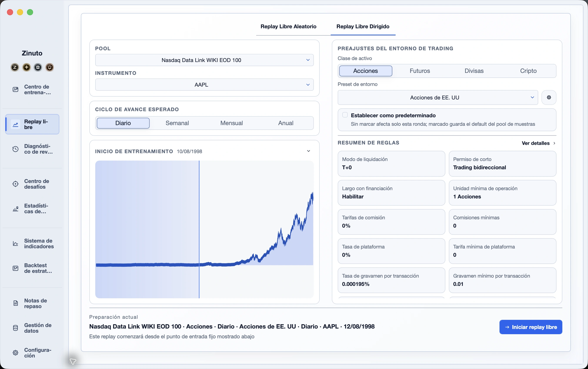Choose Futuros asset class
Image resolution: width=588 pixels, height=369 pixels.
pyautogui.click(x=420, y=71)
